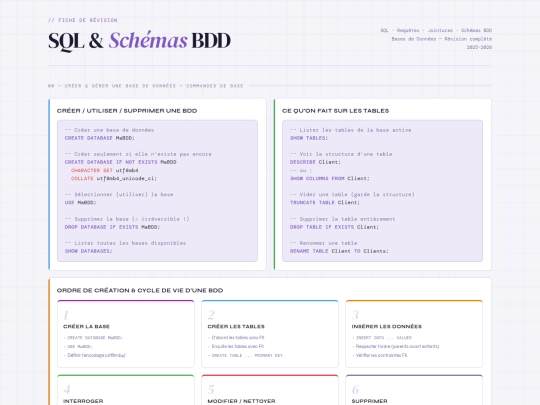Click the step 2 title 'CRÉER LES TABLES'
Screen dimensions: 540x405
[x=236, y=326]
